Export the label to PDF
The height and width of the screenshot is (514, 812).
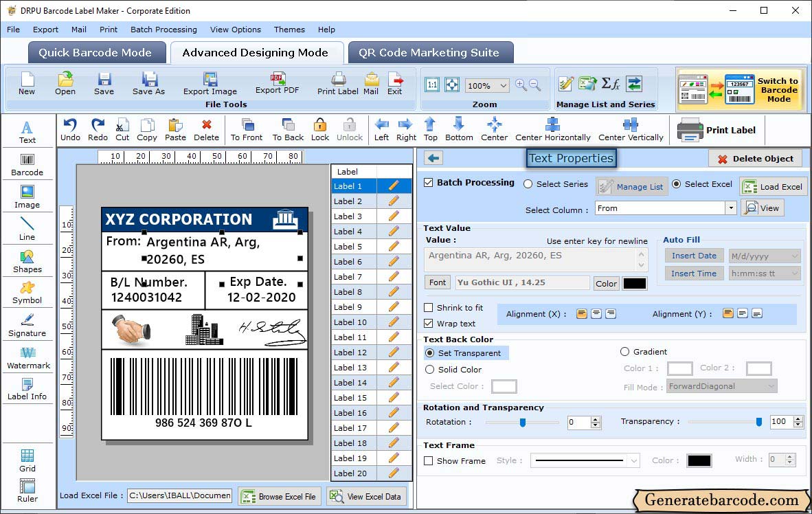point(277,83)
